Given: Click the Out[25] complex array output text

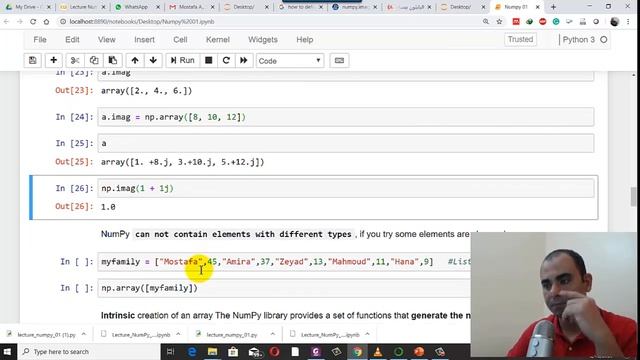Looking at the screenshot, I should pyautogui.click(x=182, y=162).
